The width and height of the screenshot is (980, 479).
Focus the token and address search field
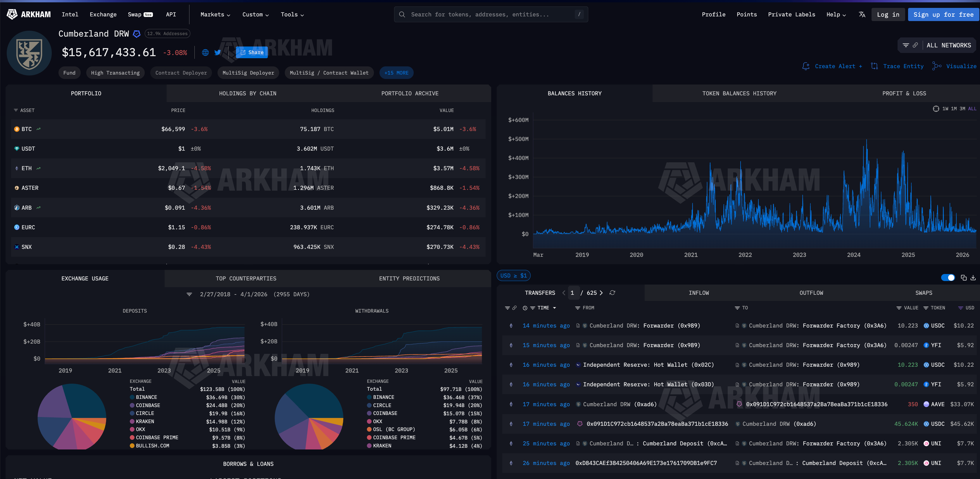tap(491, 14)
